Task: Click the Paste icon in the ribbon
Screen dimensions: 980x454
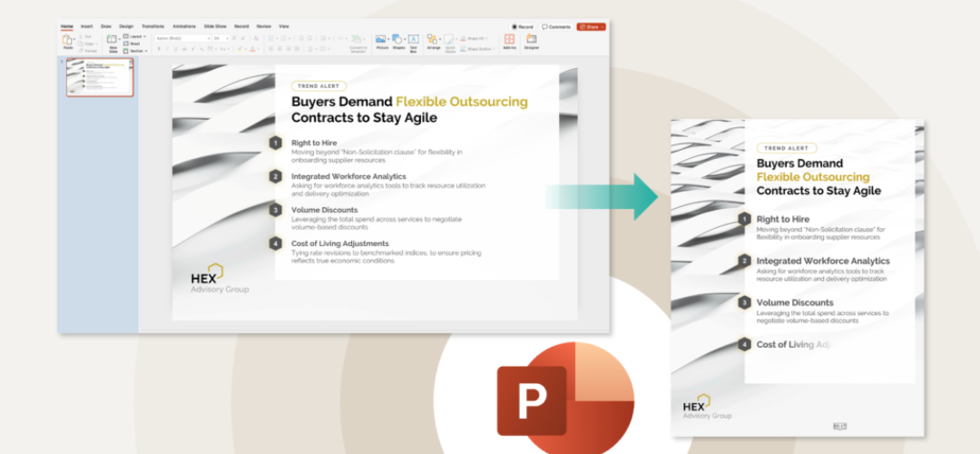Action: point(67,40)
